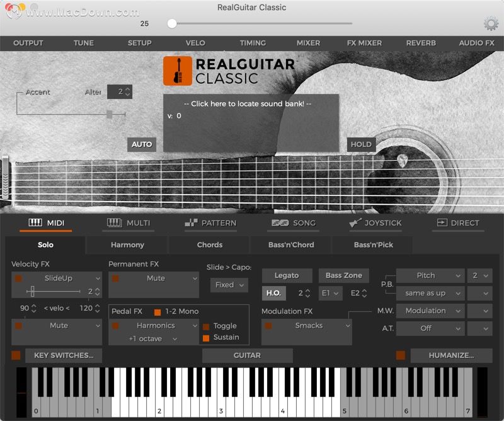Open the SETUP menu
The image size is (504, 421).
(x=139, y=43)
